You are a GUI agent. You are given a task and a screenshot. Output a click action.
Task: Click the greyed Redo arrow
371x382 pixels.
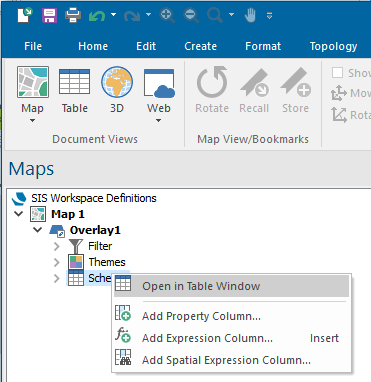[132, 15]
